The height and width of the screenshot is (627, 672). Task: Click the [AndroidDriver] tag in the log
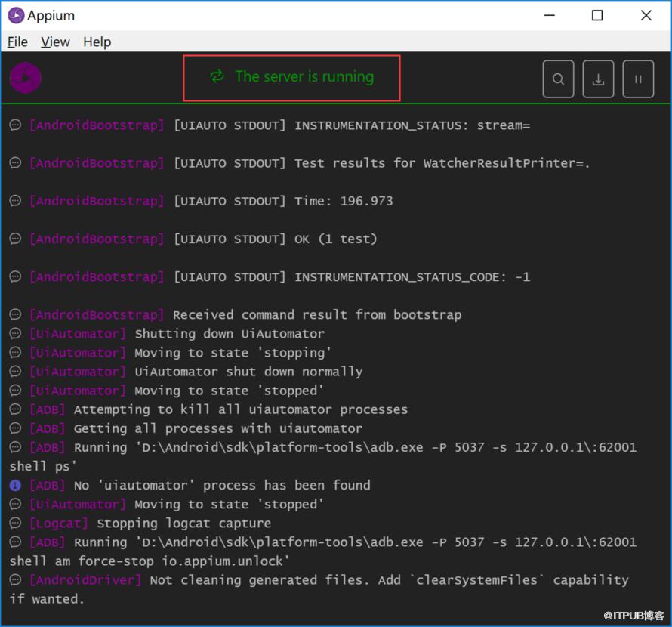click(x=85, y=580)
